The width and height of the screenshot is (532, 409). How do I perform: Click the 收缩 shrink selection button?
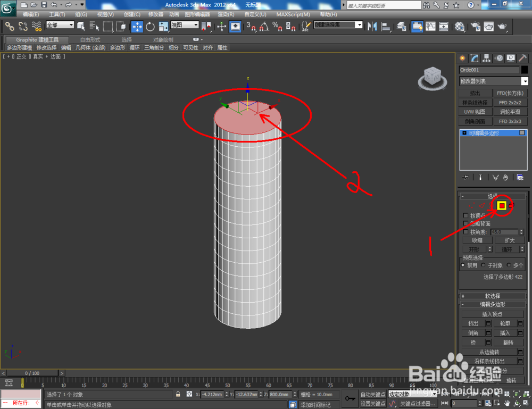click(x=477, y=240)
